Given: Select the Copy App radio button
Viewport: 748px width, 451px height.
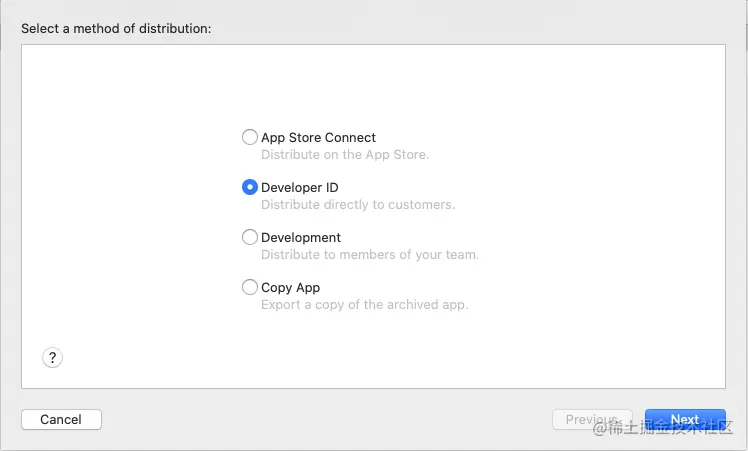Looking at the screenshot, I should [250, 288].
